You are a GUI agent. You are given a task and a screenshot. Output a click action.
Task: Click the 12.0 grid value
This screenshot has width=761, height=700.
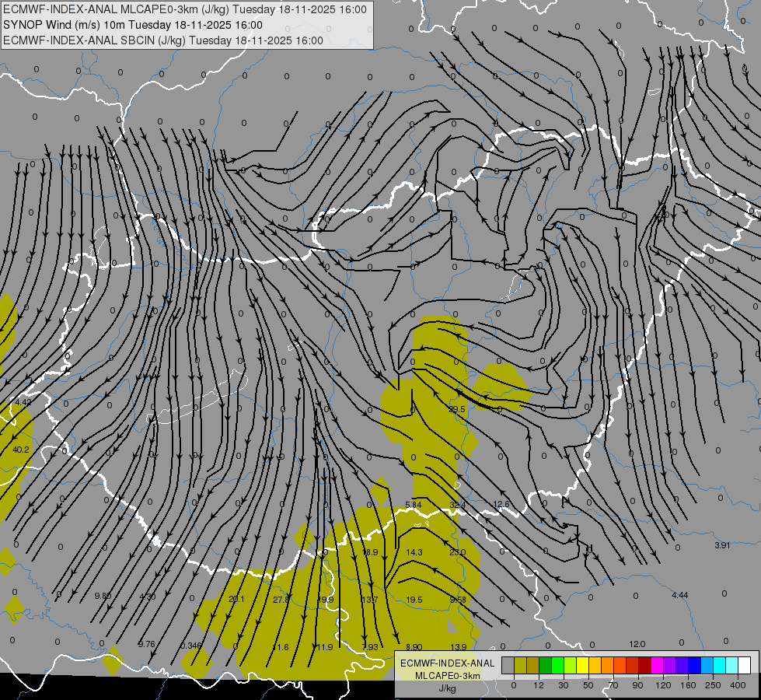point(637,644)
